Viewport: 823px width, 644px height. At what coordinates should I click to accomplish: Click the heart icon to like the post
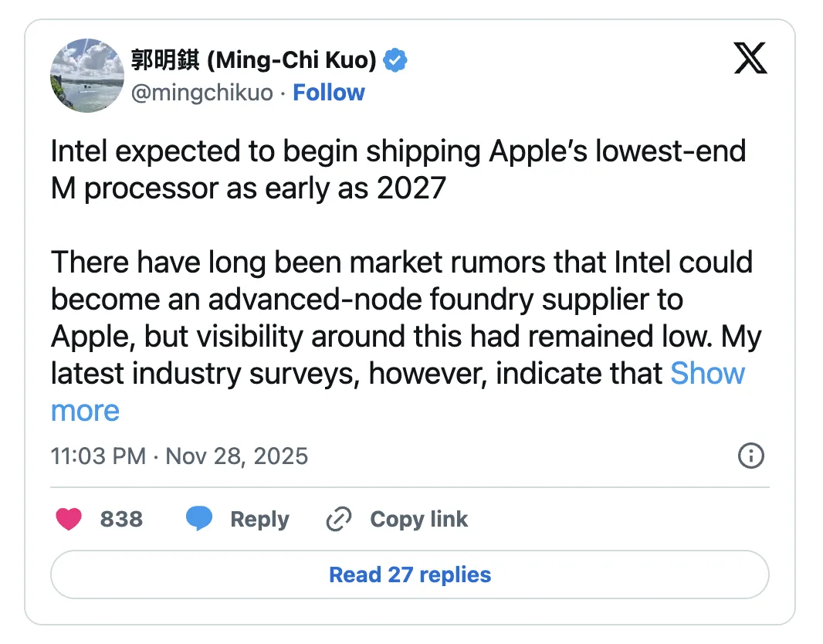coord(69,519)
